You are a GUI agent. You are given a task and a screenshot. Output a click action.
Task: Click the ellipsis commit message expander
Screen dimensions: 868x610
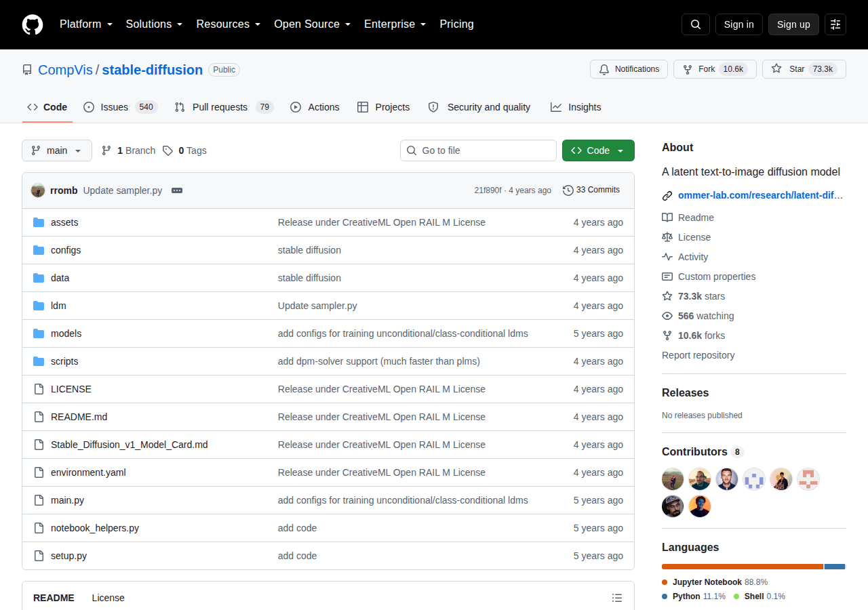tap(177, 190)
